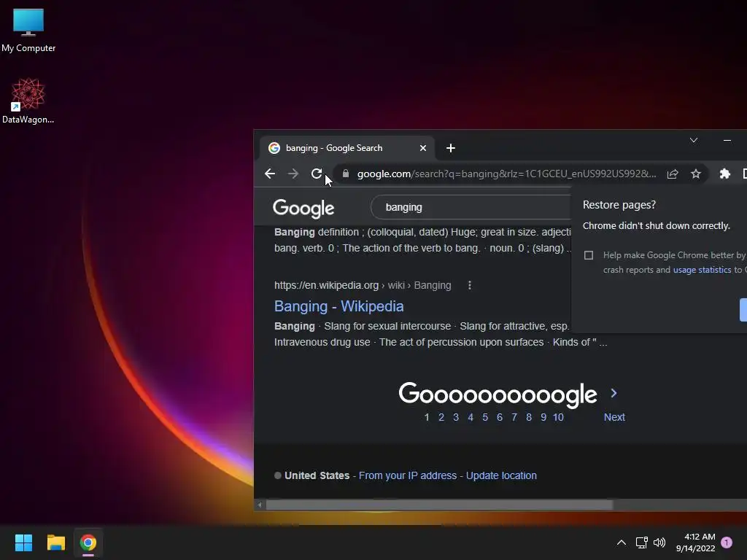Go back in Chrome browser
This screenshot has width=747, height=560.
pyautogui.click(x=270, y=174)
